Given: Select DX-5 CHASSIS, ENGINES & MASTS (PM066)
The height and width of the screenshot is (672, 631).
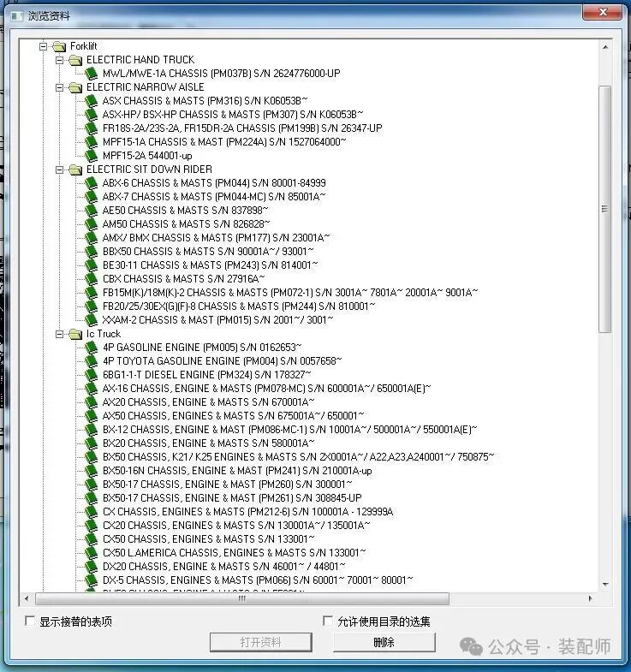Looking at the screenshot, I should click(x=258, y=580).
